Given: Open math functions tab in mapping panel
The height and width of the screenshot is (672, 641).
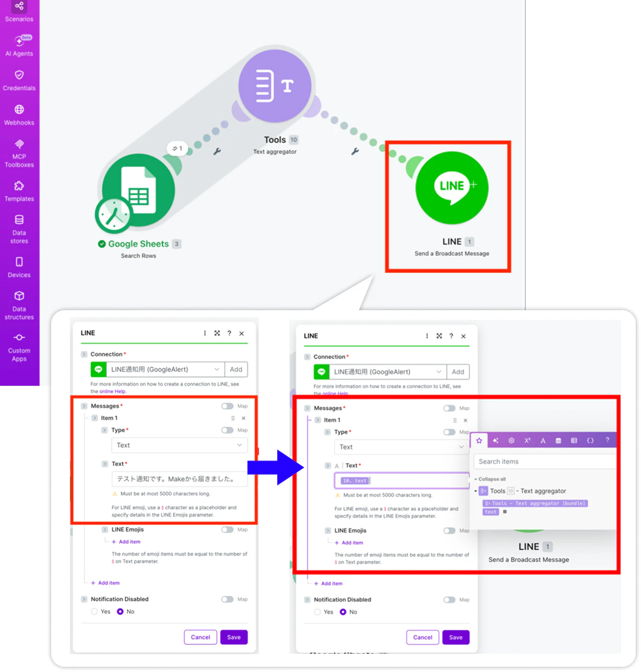Looking at the screenshot, I should [527, 441].
